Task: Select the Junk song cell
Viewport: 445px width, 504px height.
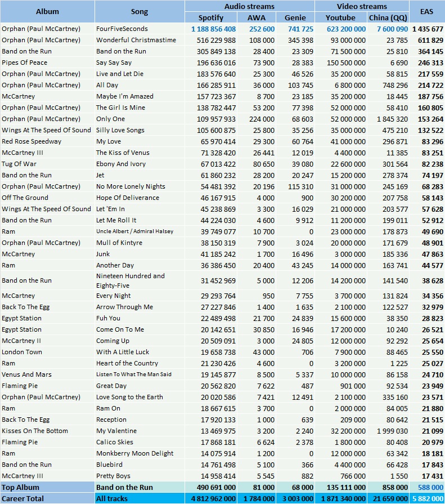Action: click(140, 253)
